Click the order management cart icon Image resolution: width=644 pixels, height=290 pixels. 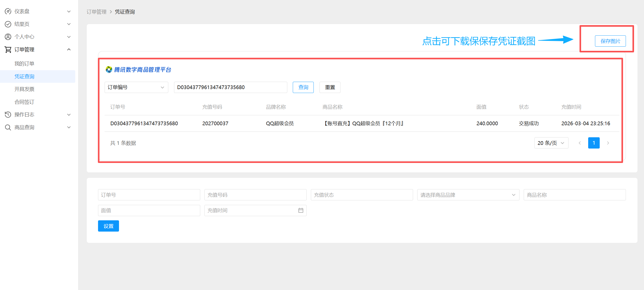[x=8, y=50]
